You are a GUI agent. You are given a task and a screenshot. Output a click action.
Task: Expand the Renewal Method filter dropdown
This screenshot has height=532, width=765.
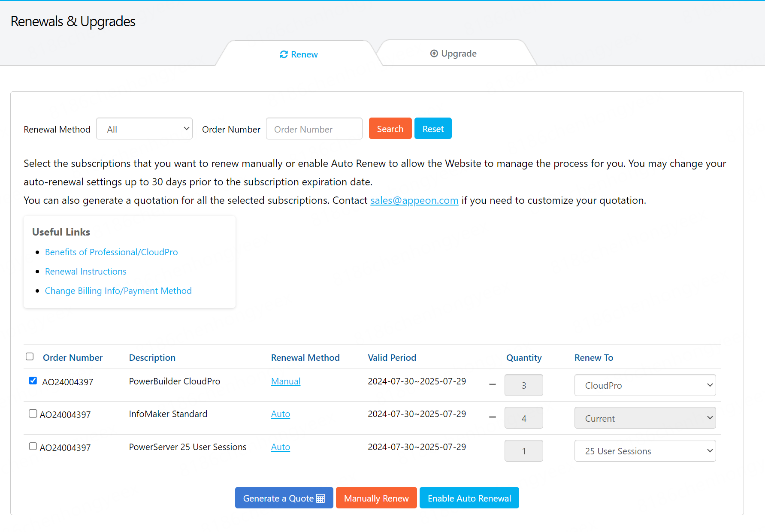point(144,129)
